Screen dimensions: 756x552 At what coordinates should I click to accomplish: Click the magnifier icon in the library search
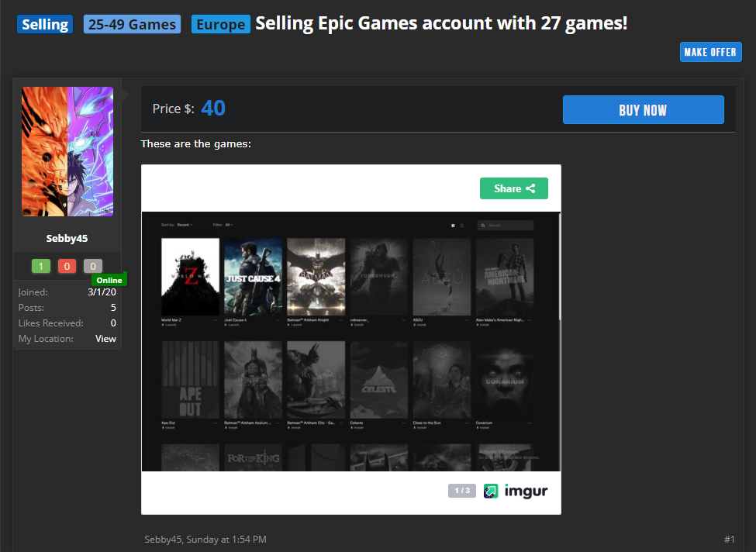[482, 226]
